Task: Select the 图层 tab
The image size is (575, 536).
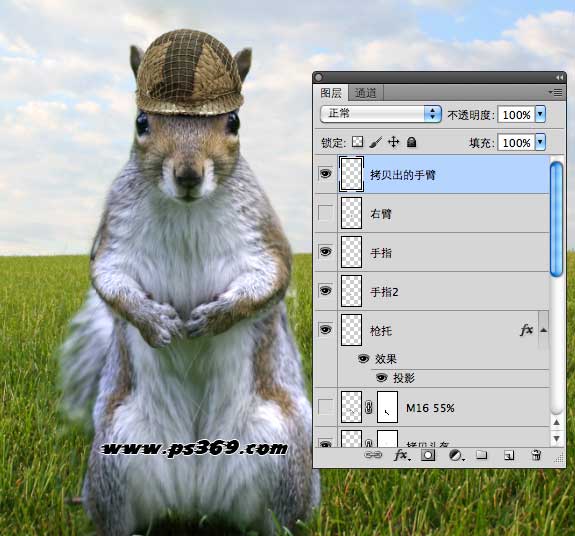Action: [x=331, y=93]
